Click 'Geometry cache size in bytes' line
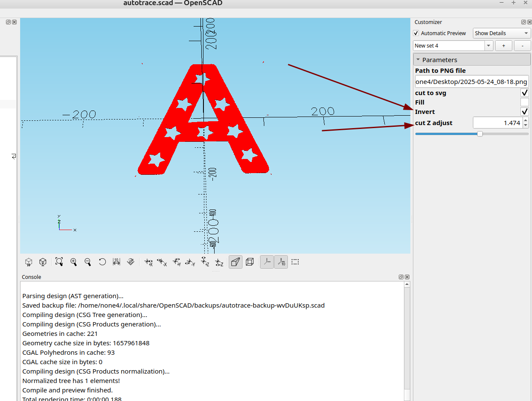The width and height of the screenshot is (532, 401). pos(86,343)
